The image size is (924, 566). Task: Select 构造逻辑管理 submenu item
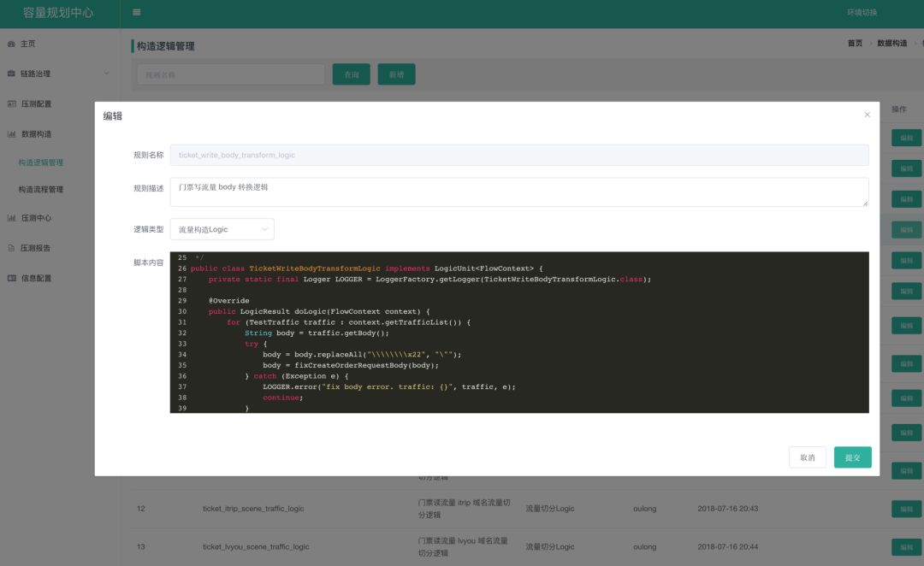[41, 162]
